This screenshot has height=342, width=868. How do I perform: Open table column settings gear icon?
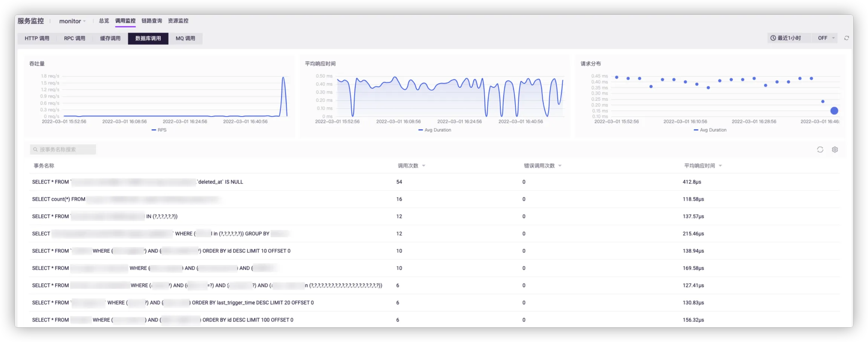834,150
